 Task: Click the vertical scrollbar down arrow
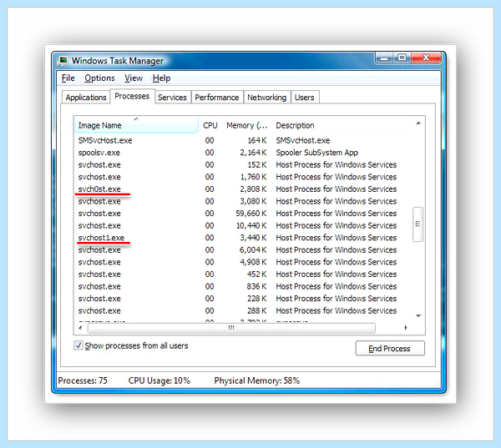pyautogui.click(x=418, y=316)
